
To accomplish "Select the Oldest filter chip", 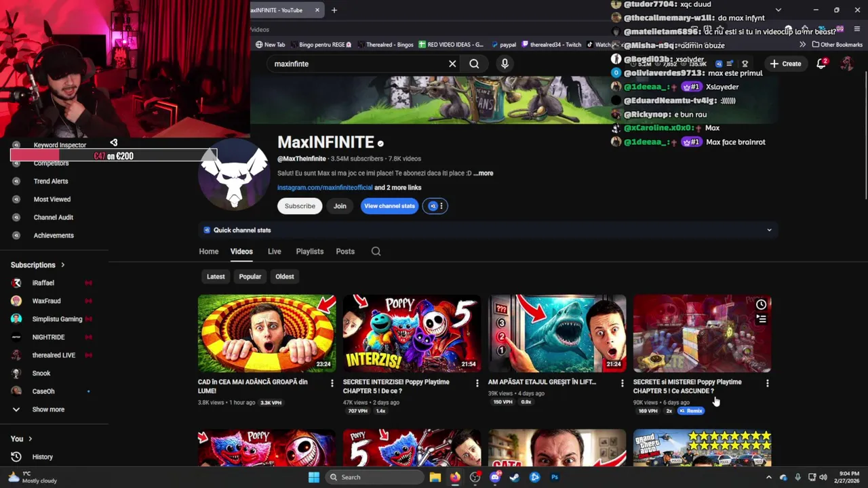I will (x=285, y=277).
